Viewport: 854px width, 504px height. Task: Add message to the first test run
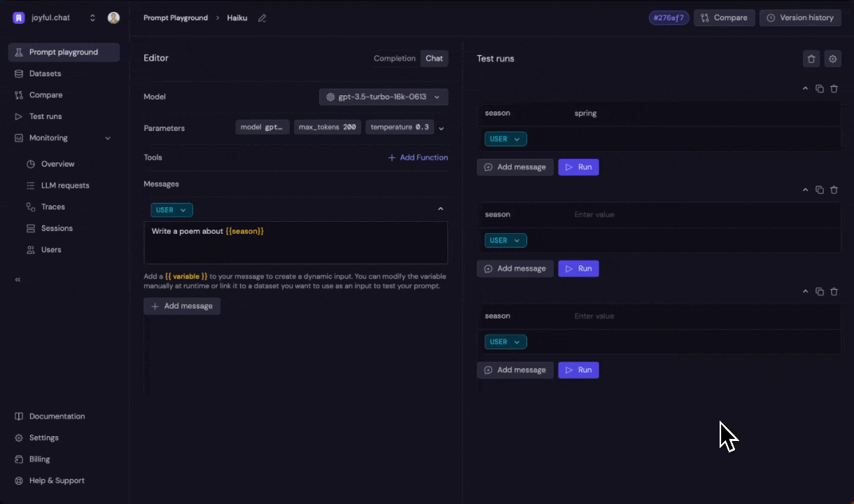[515, 167]
